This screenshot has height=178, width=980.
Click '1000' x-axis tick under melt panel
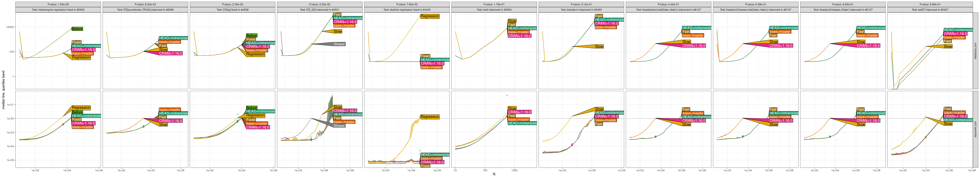tap(514, 170)
